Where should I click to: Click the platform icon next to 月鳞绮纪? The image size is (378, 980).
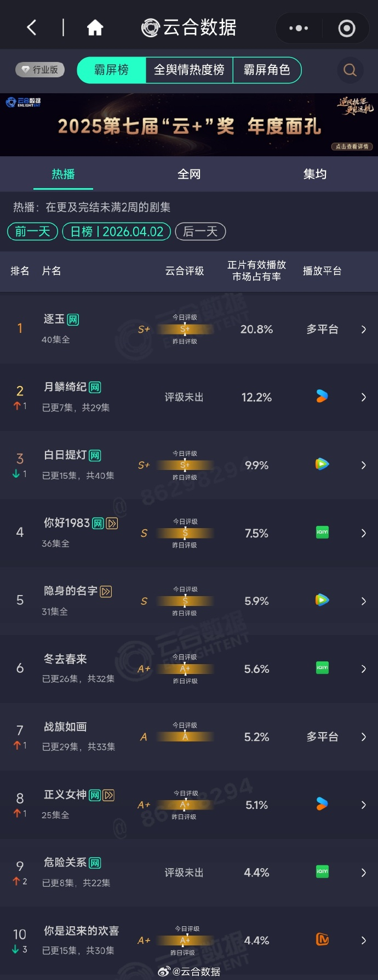322,396
